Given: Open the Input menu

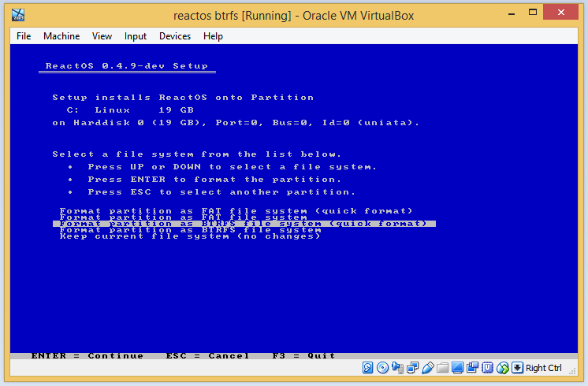Looking at the screenshot, I should 136,36.
